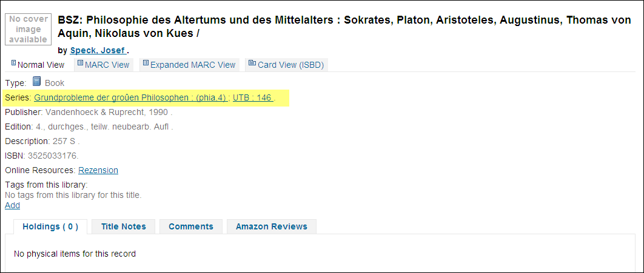Switch to the Title Notes tab

click(x=124, y=226)
